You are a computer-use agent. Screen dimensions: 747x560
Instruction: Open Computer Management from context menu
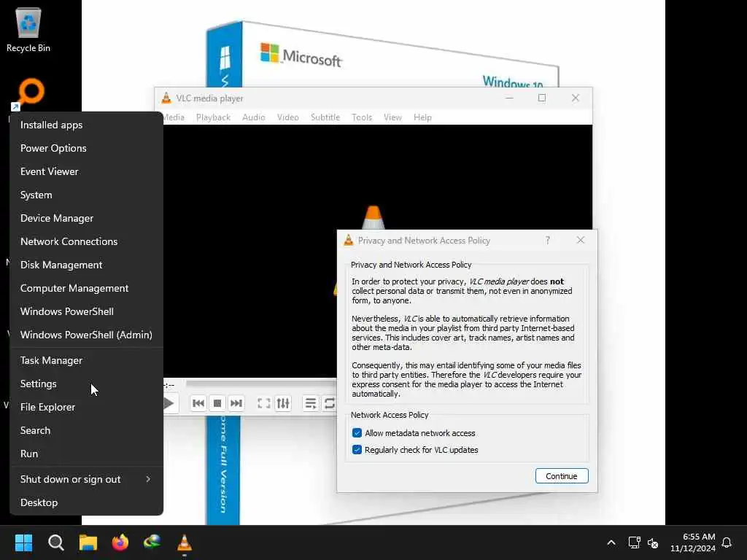pos(86,288)
